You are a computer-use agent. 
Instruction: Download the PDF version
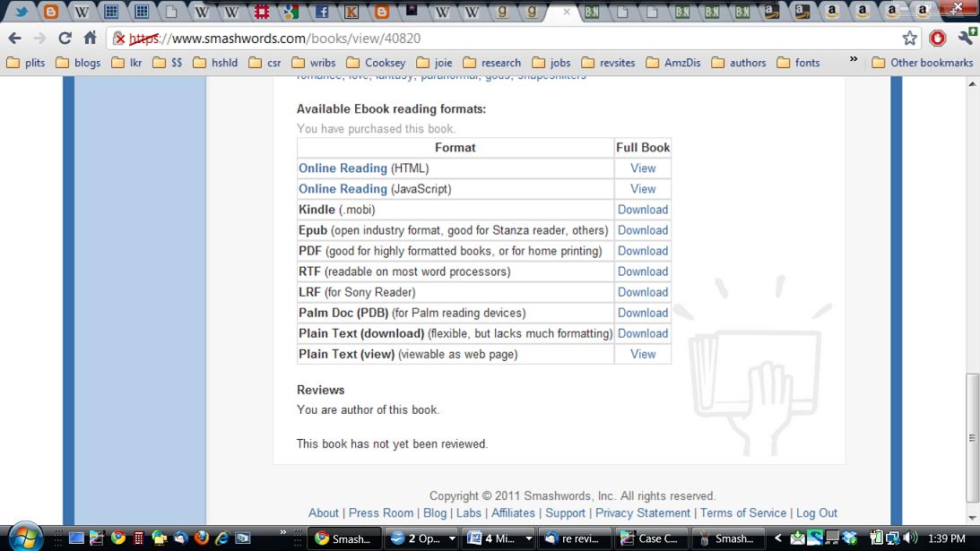coord(643,251)
